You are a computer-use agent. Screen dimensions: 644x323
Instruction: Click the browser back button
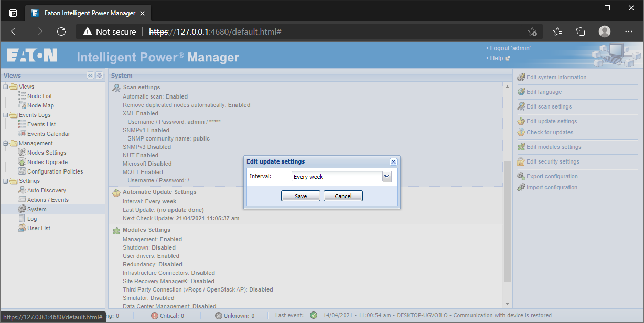click(x=15, y=31)
